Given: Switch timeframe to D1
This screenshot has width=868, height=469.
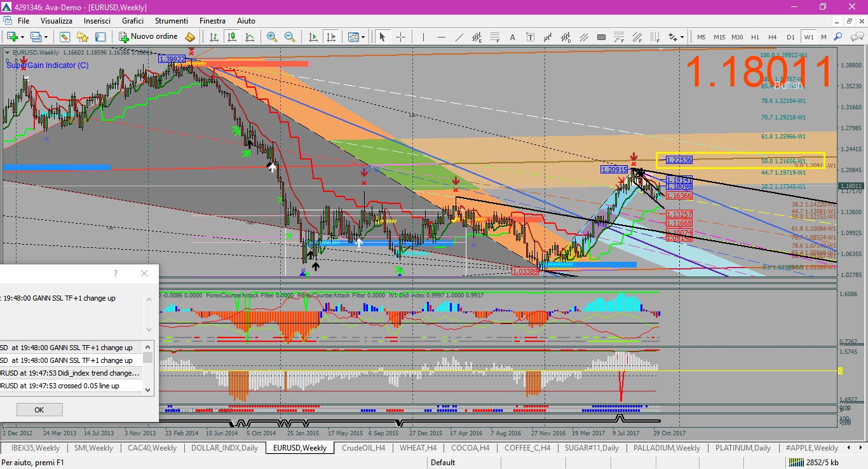Looking at the screenshot, I should click(x=790, y=37).
